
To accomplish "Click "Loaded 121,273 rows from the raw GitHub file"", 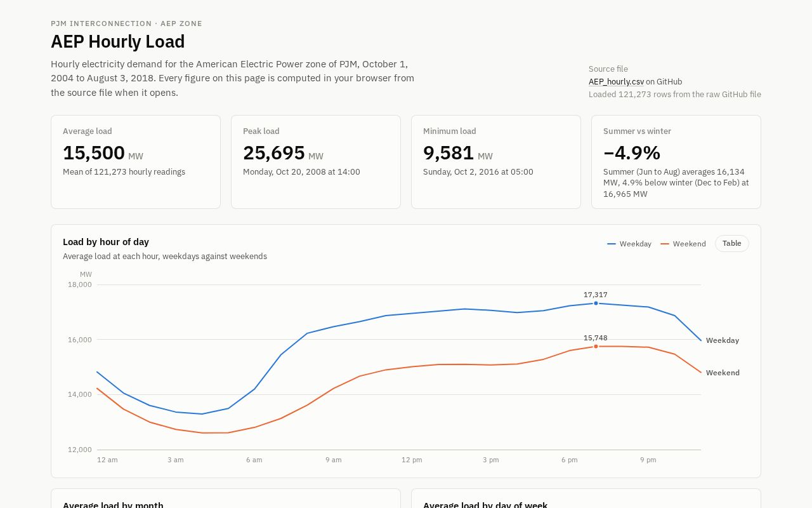I will (675, 94).
